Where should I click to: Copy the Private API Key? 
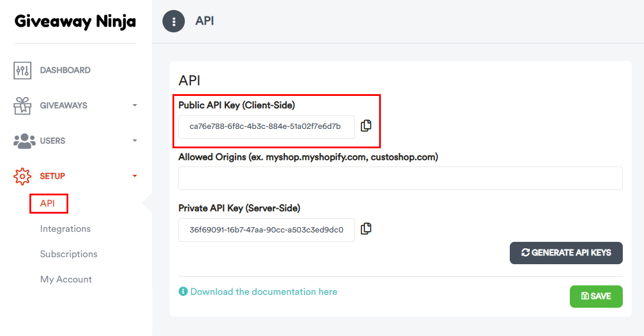tap(366, 229)
